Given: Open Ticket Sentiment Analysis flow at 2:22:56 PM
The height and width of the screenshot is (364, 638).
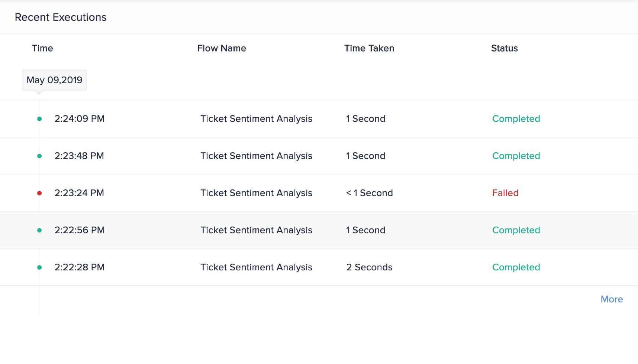Looking at the screenshot, I should click(x=256, y=230).
